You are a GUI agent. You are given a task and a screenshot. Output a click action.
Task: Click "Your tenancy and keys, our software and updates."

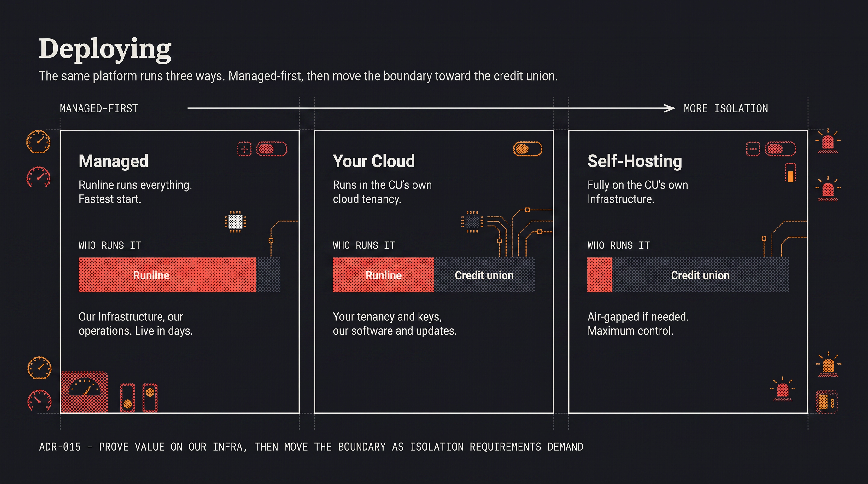point(395,324)
